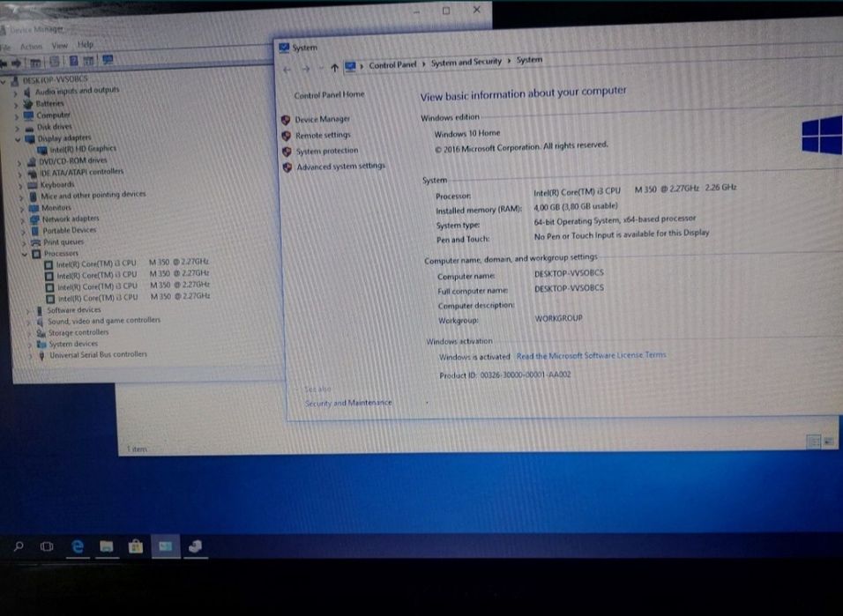Click the up arrow in System window

tap(334, 67)
